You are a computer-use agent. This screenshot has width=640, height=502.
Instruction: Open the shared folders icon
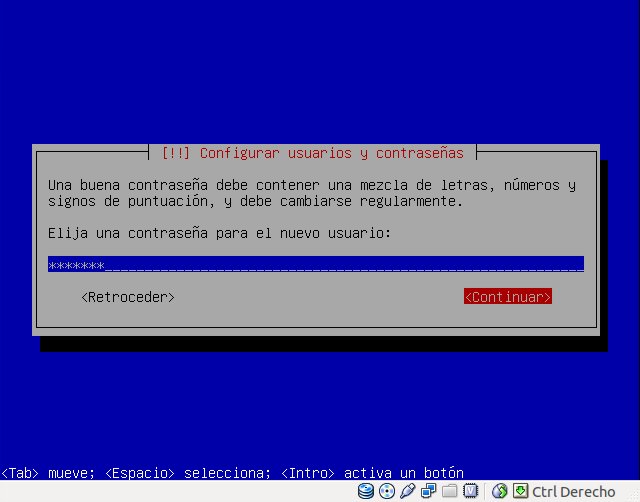point(449,491)
